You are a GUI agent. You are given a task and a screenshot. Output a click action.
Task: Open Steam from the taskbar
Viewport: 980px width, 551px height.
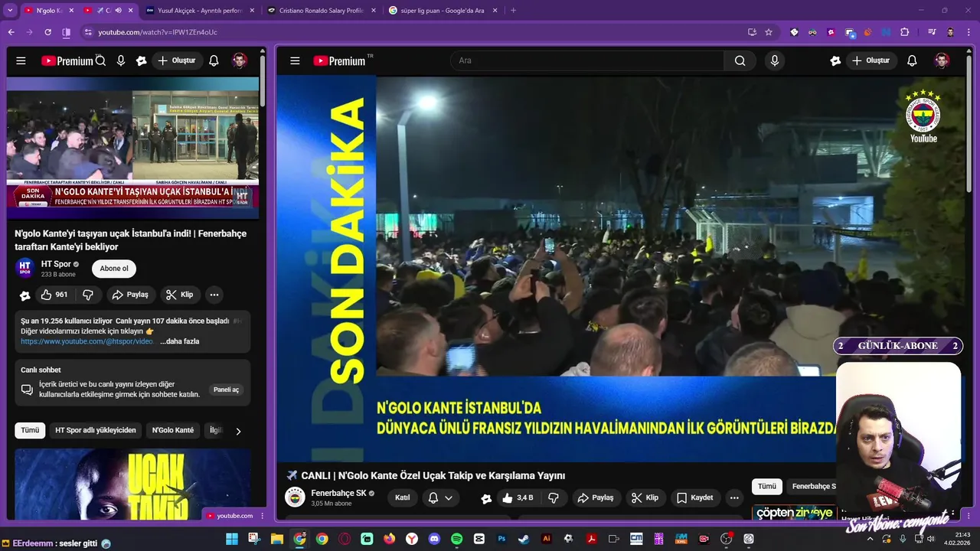(x=524, y=539)
